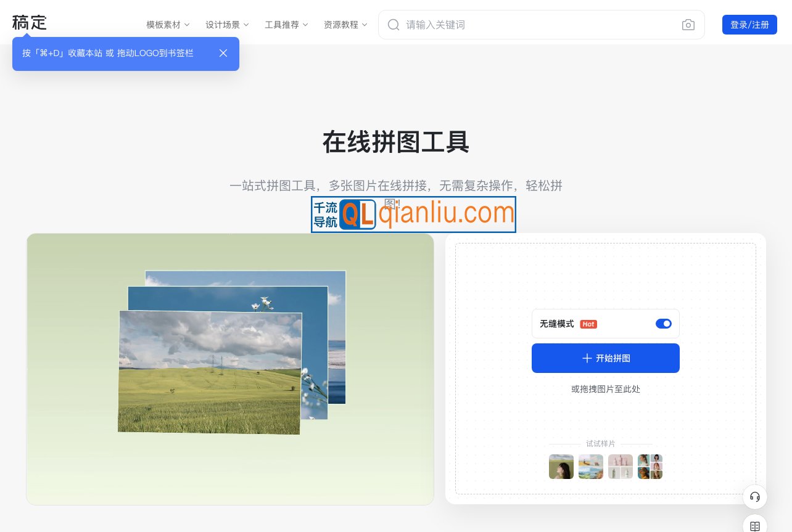Click inside the keyword search input field
792x532 pixels.
(x=493, y=25)
